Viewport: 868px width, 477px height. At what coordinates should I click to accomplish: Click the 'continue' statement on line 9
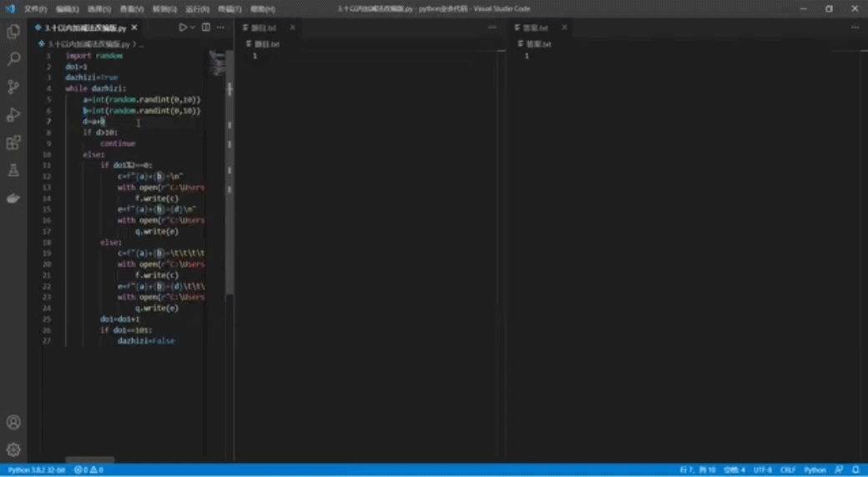coord(118,143)
